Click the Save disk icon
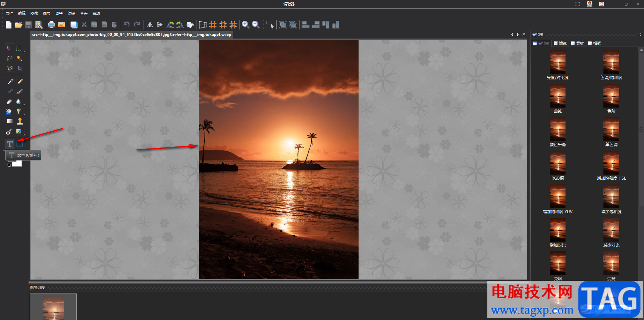 29,24
